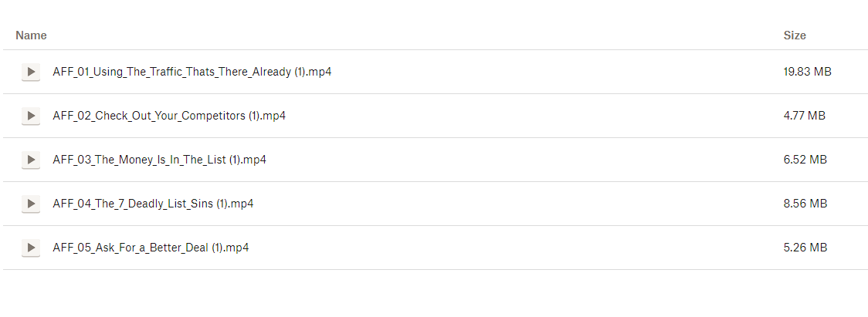This screenshot has height=317, width=868.
Task: Click the 4.77 MB size value
Action: 804,116
